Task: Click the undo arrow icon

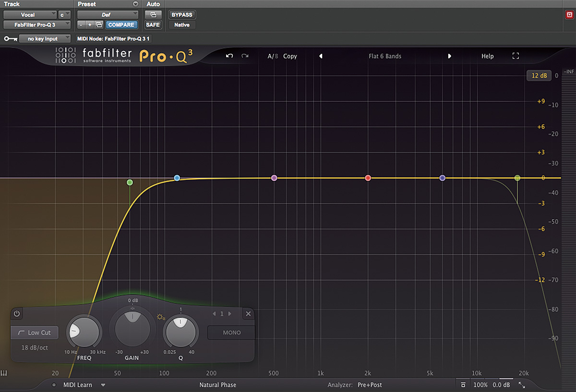Action: [x=229, y=56]
